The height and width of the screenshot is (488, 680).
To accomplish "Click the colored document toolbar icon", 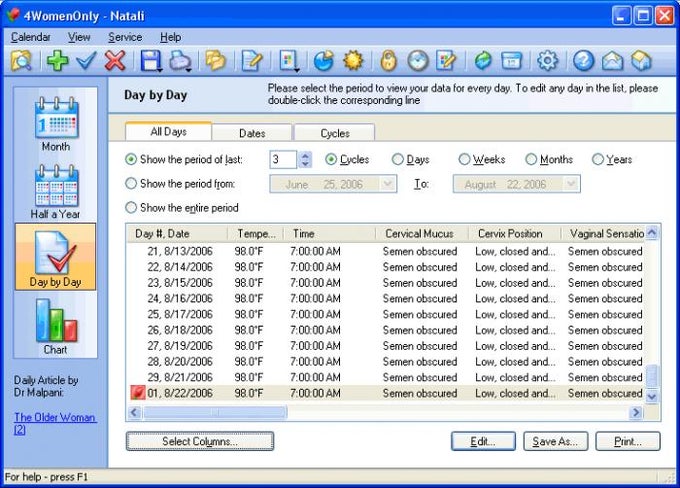I will (288, 60).
